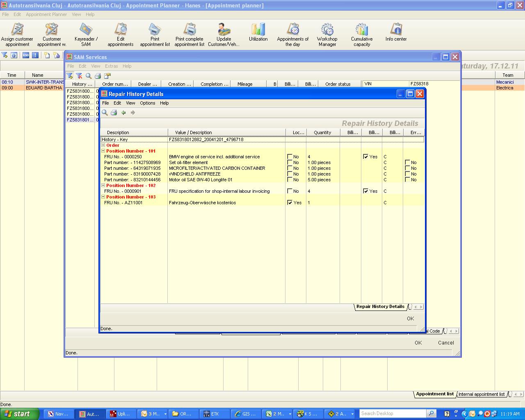The height and width of the screenshot is (420, 525).
Task: Sort by the Quantity column header
Action: (322, 132)
